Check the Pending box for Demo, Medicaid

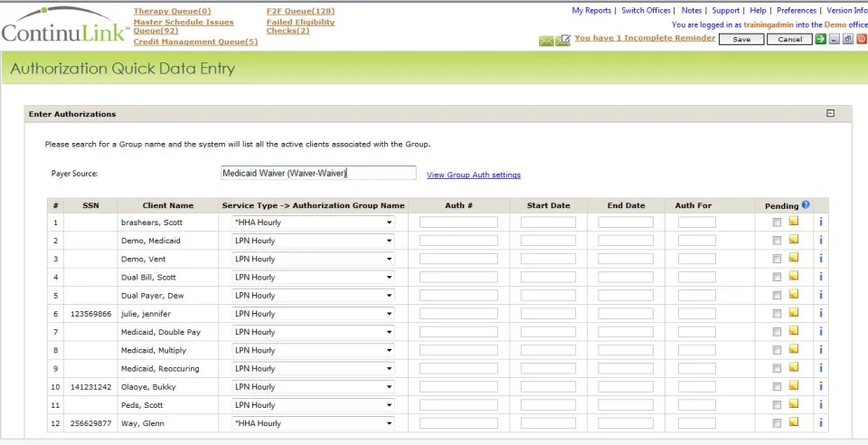[x=778, y=241]
